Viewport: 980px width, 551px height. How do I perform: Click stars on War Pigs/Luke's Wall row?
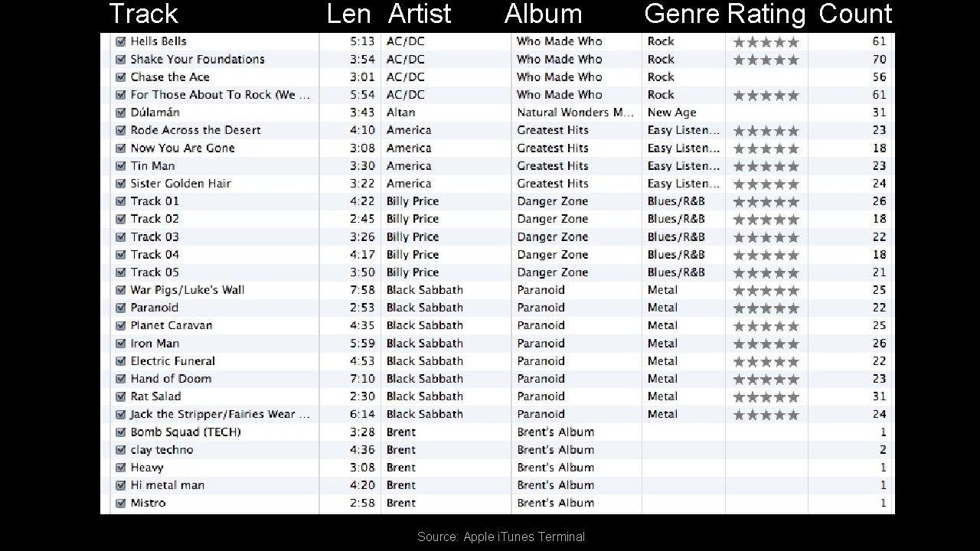click(x=766, y=290)
